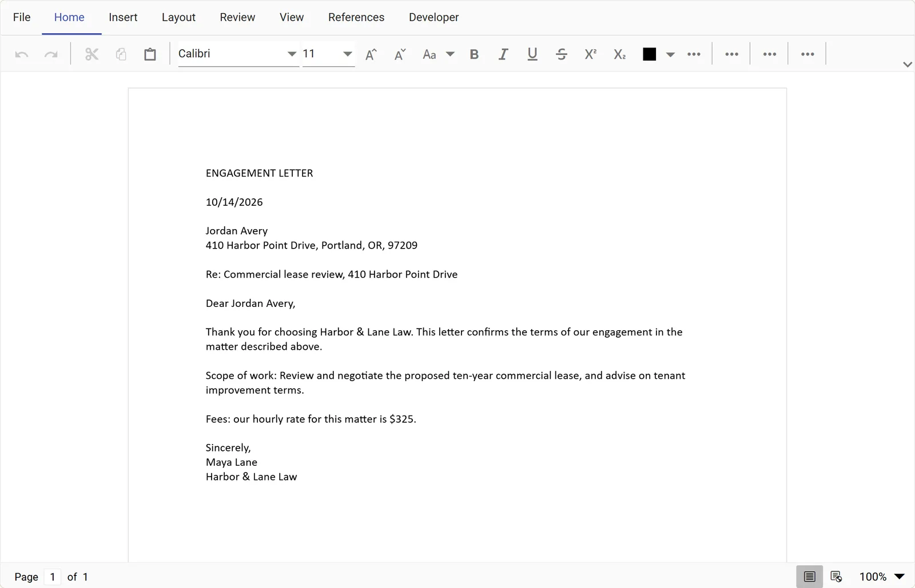The width and height of the screenshot is (915, 588).
Task: Open third overflow ellipsis group
Action: pos(770,54)
